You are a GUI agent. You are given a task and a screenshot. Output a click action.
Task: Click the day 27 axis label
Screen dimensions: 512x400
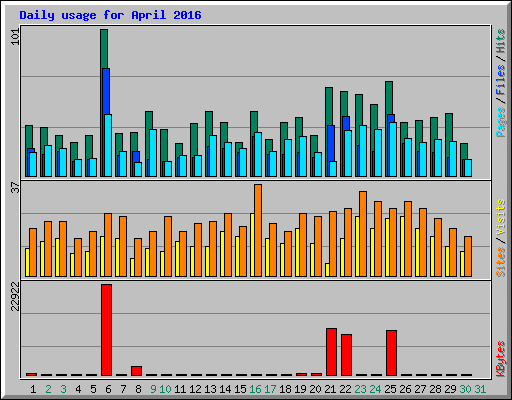point(420,389)
